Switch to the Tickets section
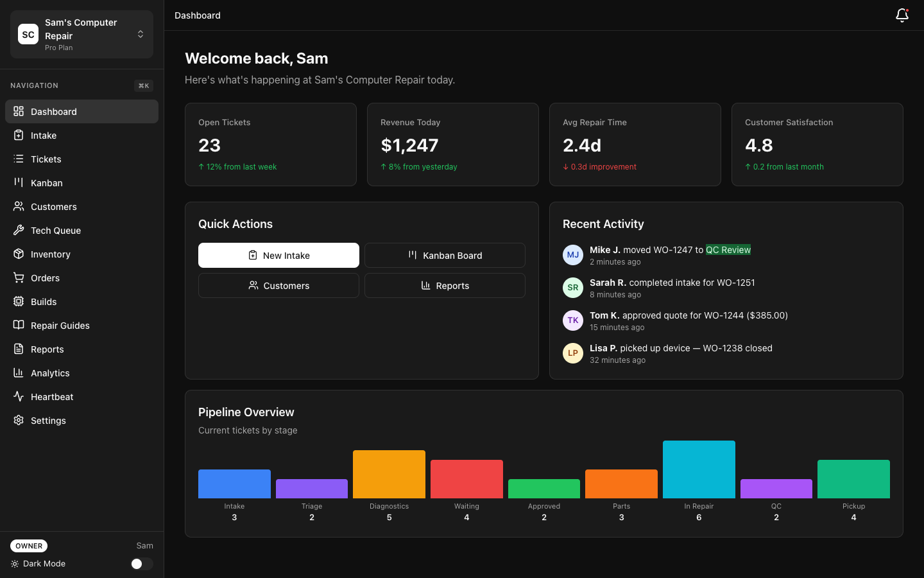 (46, 159)
